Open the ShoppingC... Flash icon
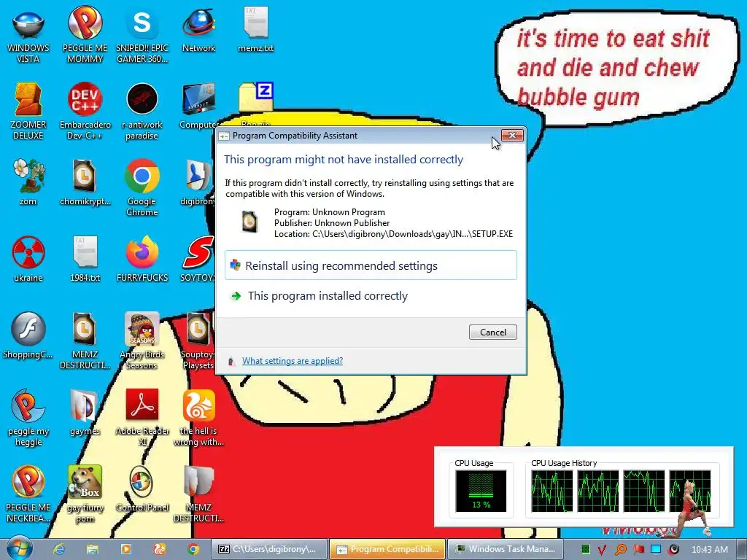The width and height of the screenshot is (747, 560). [28, 335]
